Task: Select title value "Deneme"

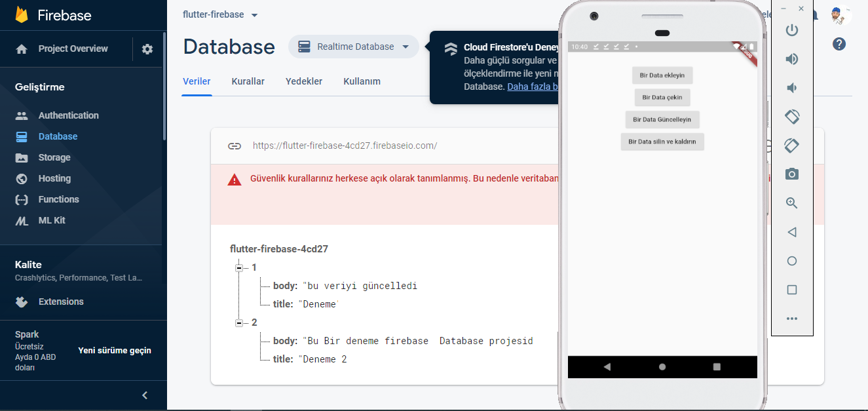Action: point(318,304)
